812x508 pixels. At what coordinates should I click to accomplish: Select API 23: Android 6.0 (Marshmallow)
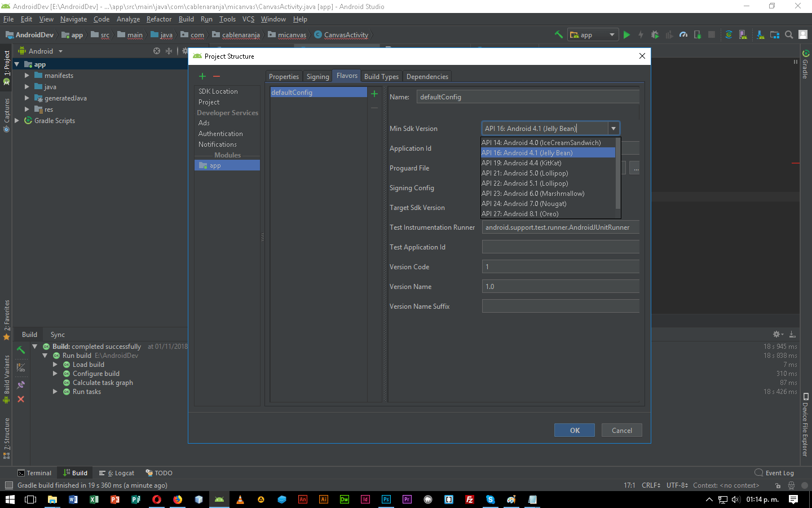click(548, 194)
